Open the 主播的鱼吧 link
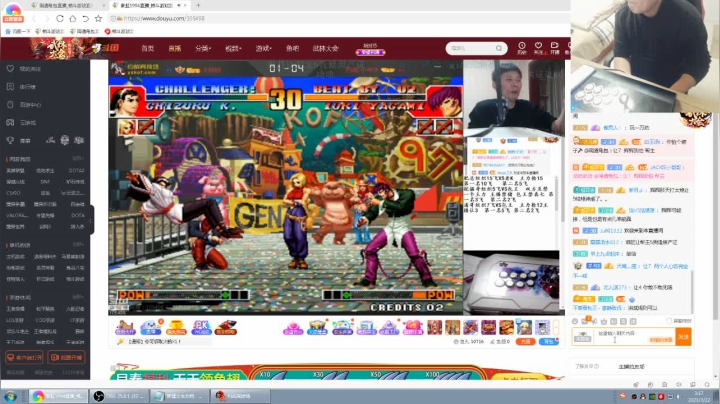 (631, 367)
